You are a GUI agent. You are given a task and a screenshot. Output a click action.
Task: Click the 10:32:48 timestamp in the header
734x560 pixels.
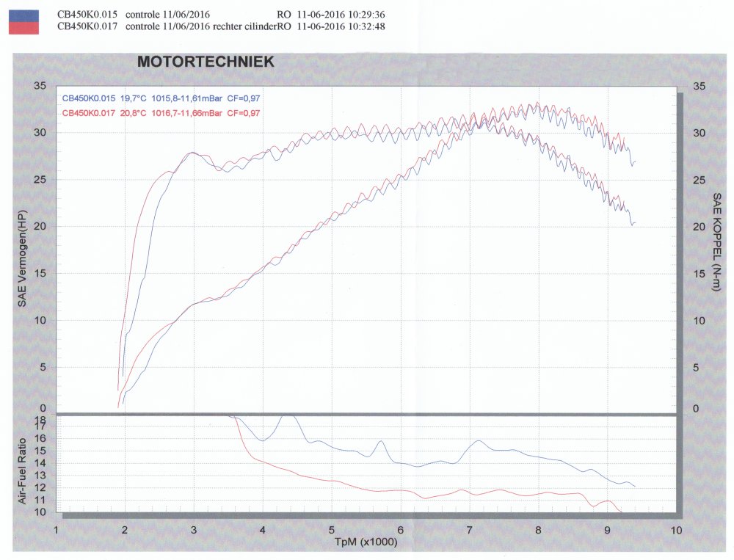[x=366, y=26]
